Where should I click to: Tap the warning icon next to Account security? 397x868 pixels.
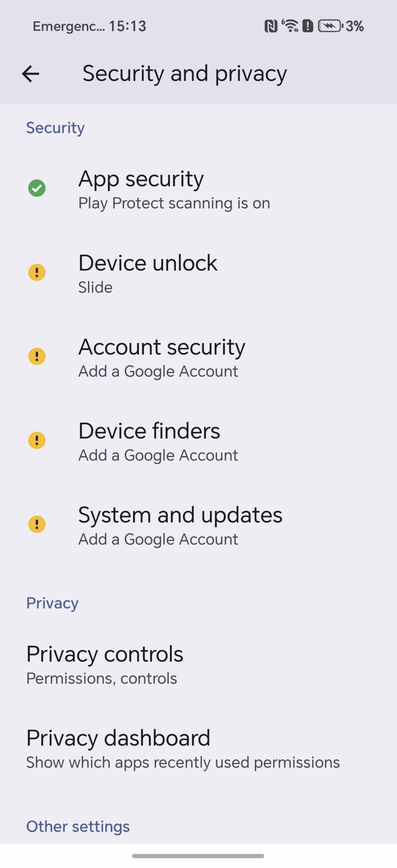[x=37, y=356]
